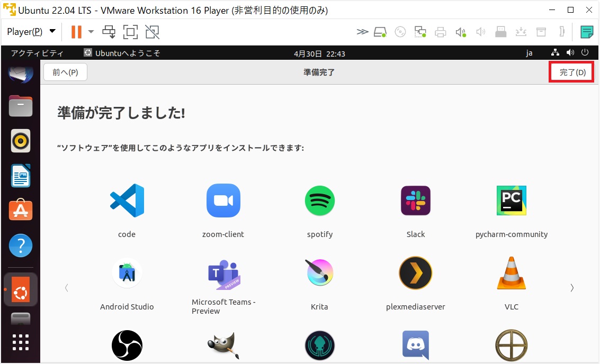Open the greyed-out speaker device icon
The height and width of the screenshot is (364, 600).
pos(481,32)
